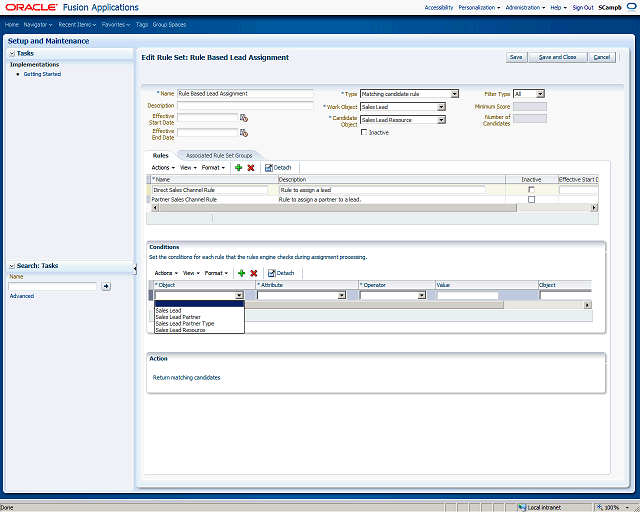Open Effective End Date calendar picker

click(x=244, y=133)
